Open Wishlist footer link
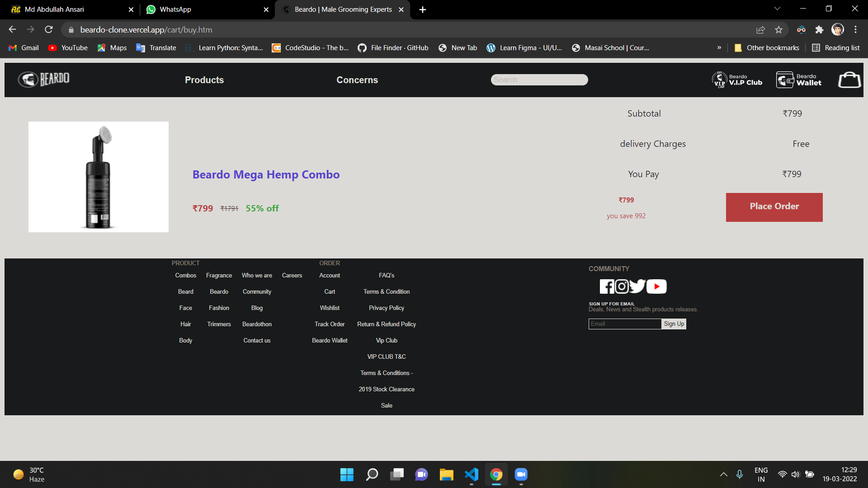The image size is (868, 488). (x=330, y=308)
